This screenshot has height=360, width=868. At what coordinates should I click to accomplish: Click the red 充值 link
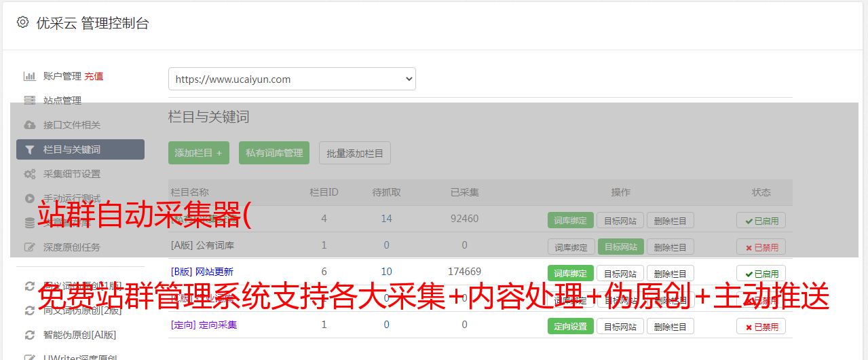94,76
